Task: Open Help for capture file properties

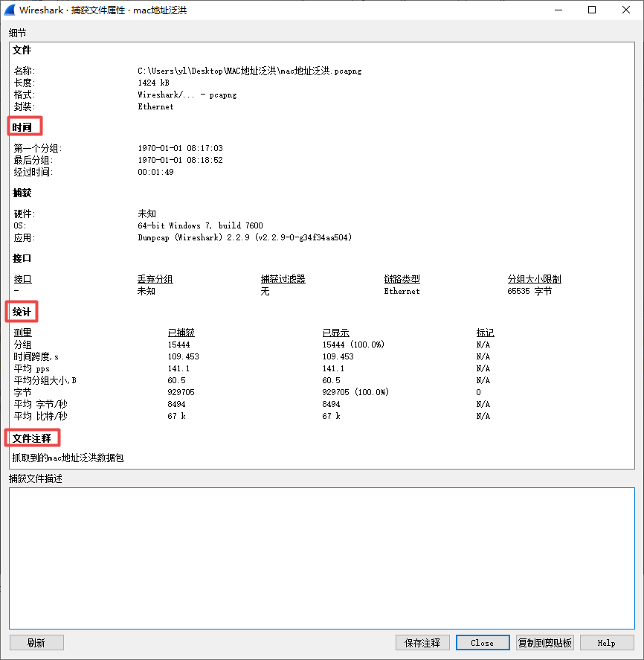Action: tap(607, 643)
